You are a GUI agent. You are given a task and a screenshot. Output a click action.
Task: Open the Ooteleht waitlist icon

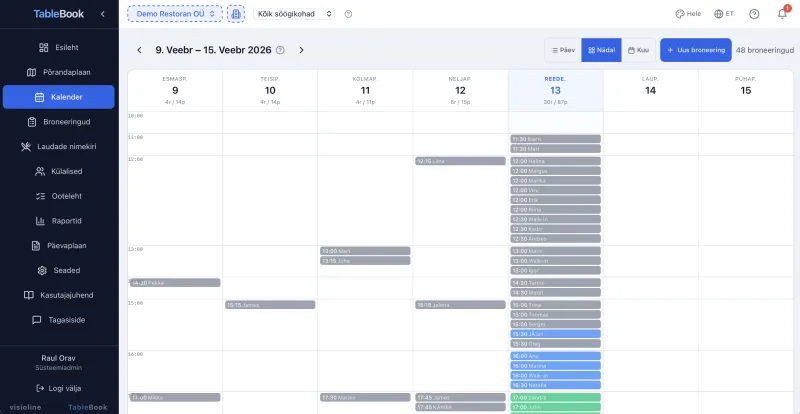point(40,196)
